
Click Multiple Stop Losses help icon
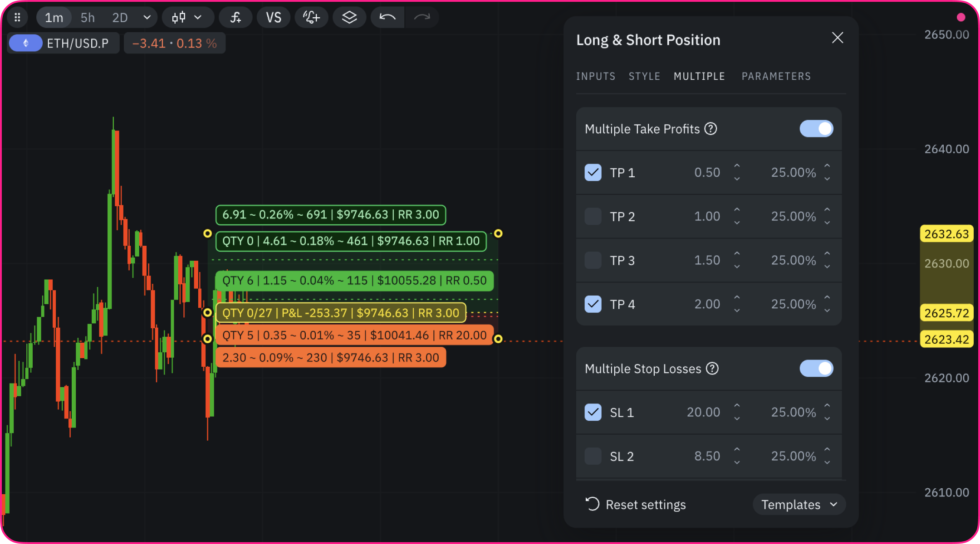(712, 369)
